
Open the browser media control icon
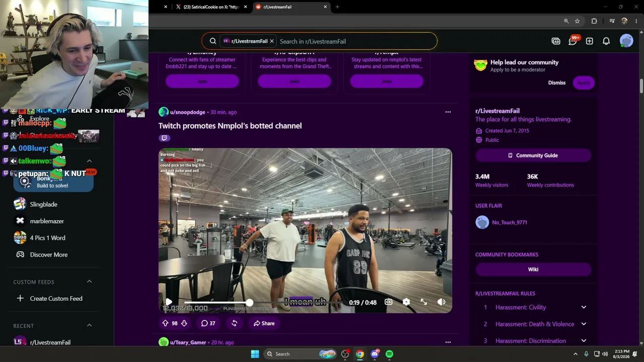click(x=612, y=21)
